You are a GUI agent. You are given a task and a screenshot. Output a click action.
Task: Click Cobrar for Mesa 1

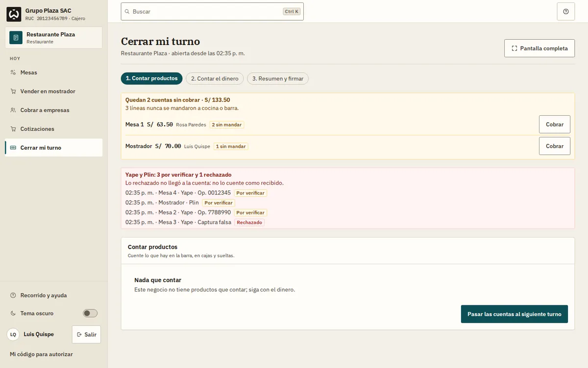point(555,125)
